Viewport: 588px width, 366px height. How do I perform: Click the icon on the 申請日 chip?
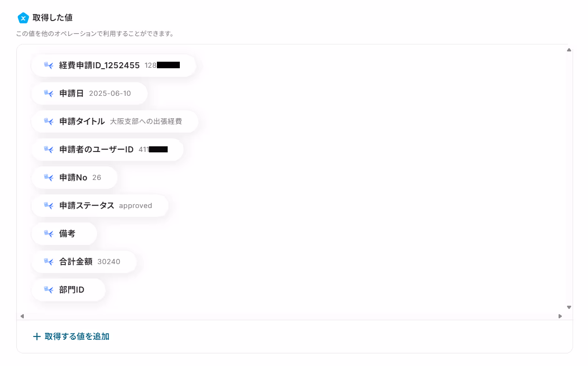pyautogui.click(x=49, y=93)
